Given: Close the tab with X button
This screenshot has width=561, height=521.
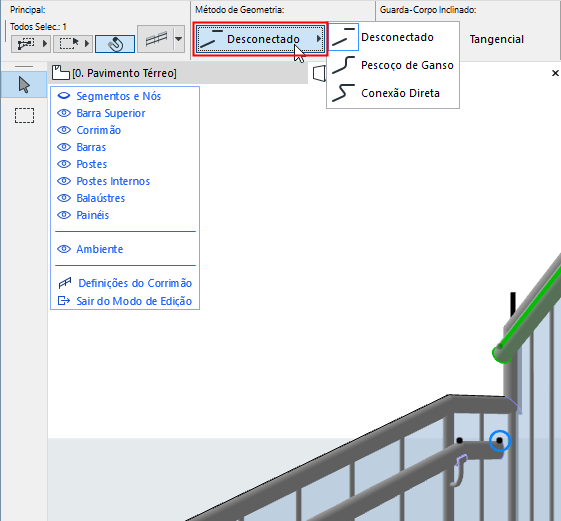Looking at the screenshot, I should (x=555, y=73).
